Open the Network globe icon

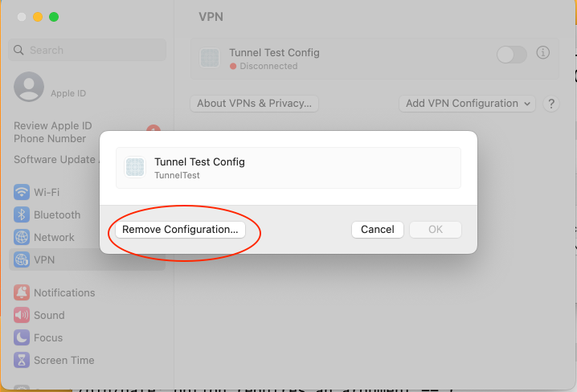point(22,237)
